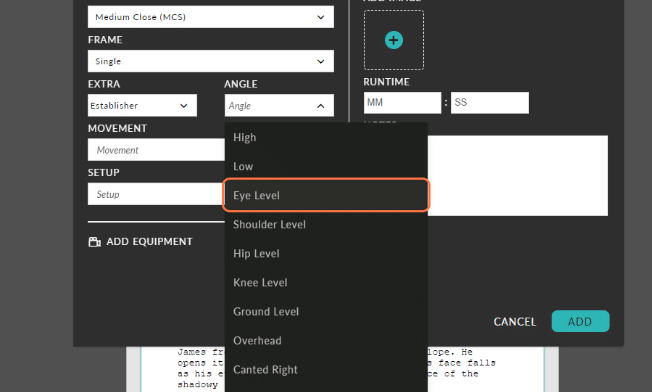Select the High angle option
Screen dimensions: 652x392
tap(326, 137)
